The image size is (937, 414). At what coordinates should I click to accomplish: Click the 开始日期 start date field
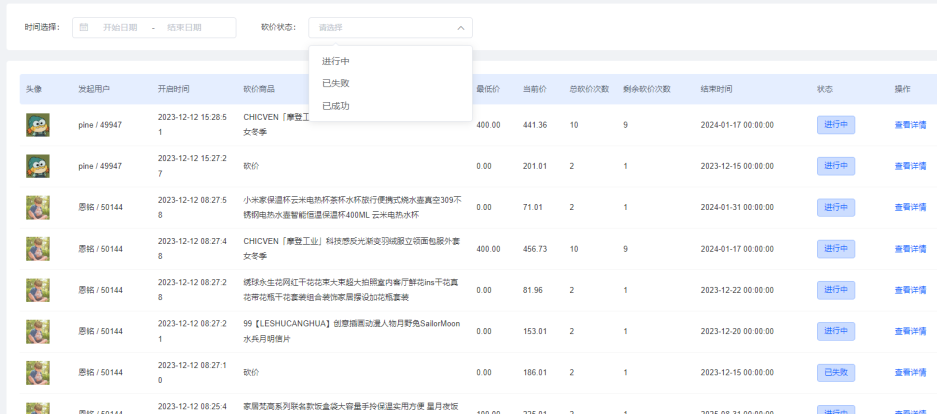pos(120,27)
